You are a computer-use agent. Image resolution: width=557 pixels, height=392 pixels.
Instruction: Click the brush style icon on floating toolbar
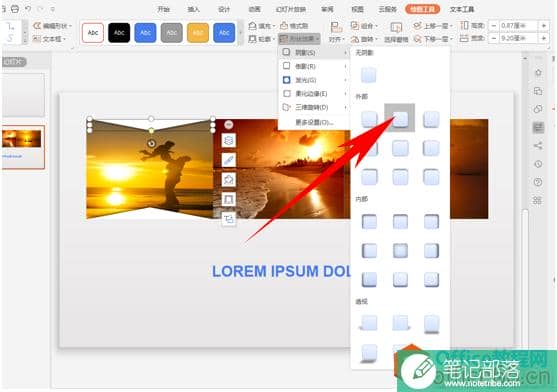[228, 160]
